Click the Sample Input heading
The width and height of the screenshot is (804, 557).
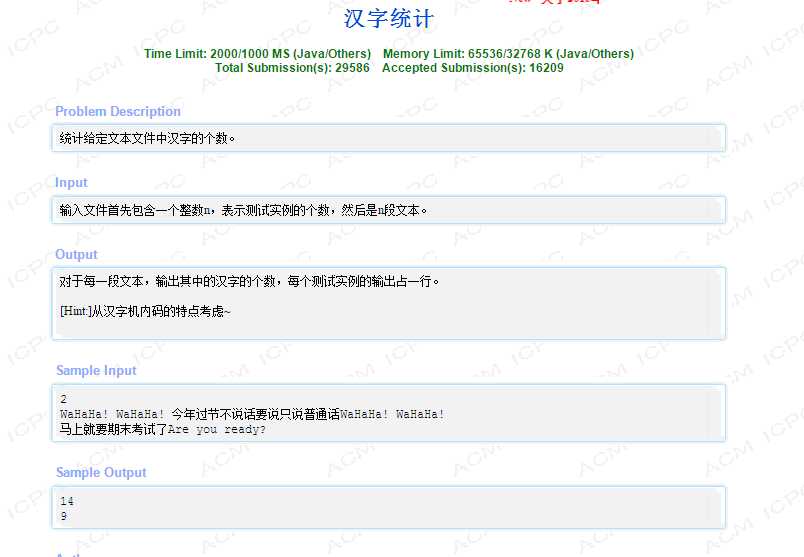tap(96, 370)
